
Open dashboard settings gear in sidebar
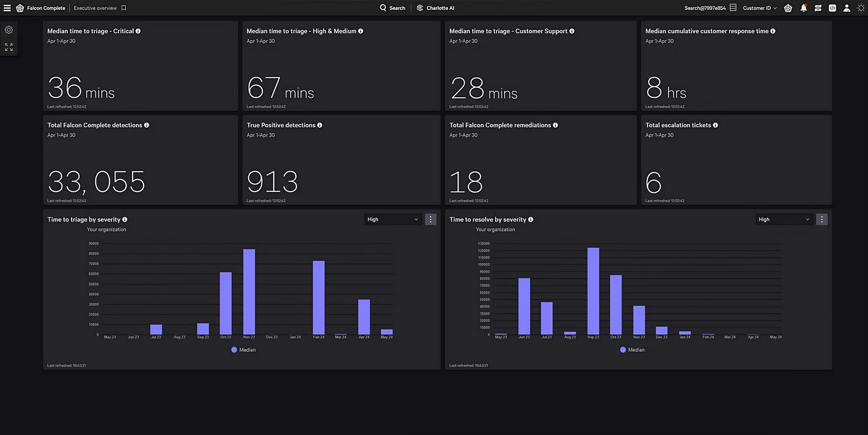point(9,30)
